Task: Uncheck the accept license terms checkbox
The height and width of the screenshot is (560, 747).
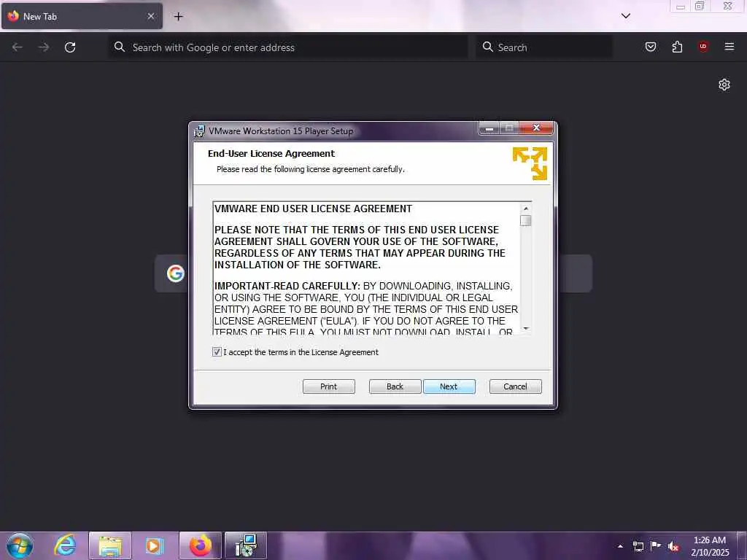Action: [x=217, y=352]
